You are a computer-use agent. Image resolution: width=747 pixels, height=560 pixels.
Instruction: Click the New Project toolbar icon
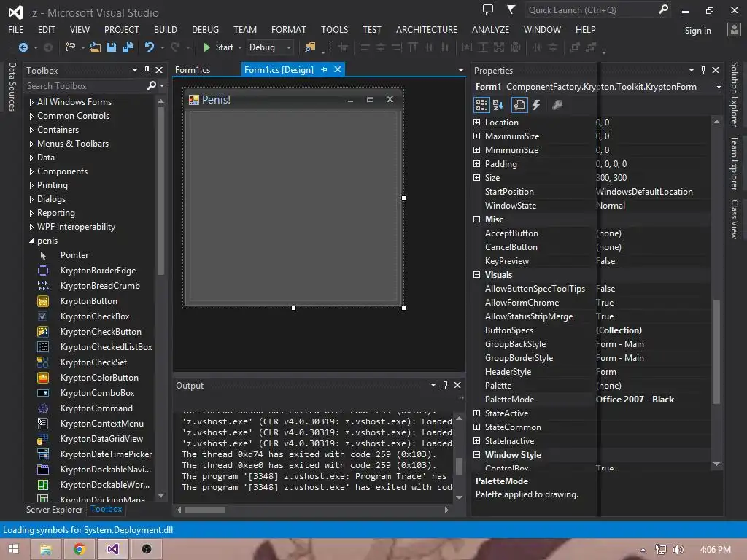[x=70, y=47]
